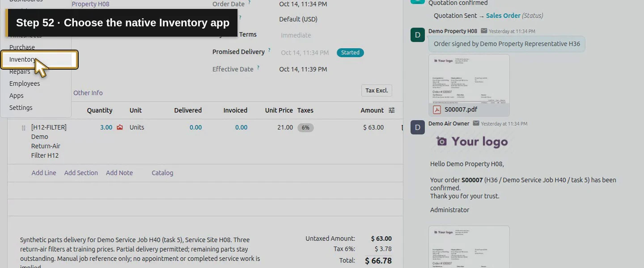Click the Demo Air Owner avatar
Viewport: 644px width, 268px height.
(418, 127)
